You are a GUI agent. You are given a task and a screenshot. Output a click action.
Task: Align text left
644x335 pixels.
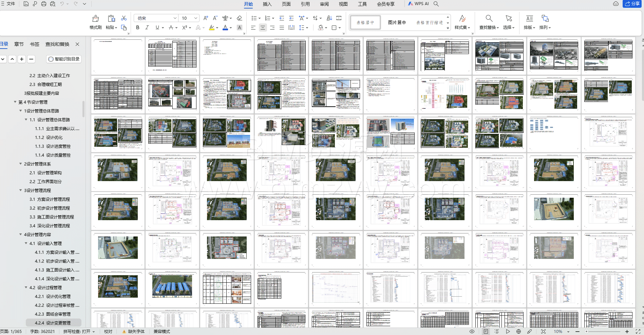253,28
